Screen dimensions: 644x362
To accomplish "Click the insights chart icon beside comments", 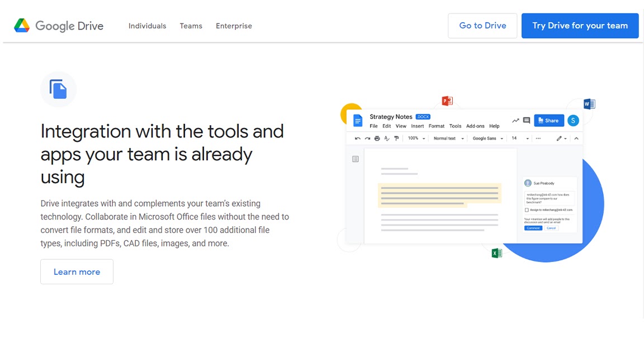I will point(515,120).
